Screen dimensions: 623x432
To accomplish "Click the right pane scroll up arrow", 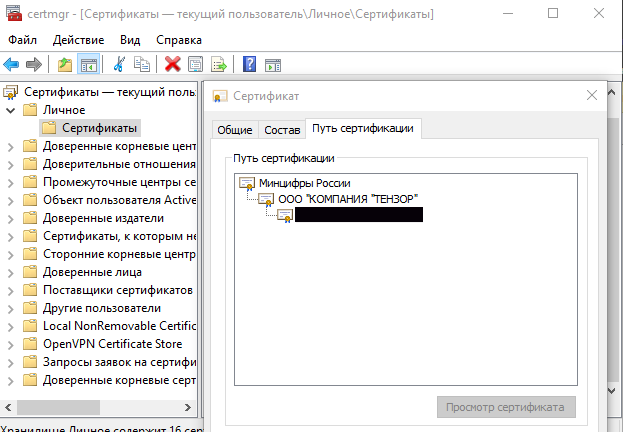I will pos(612,93).
